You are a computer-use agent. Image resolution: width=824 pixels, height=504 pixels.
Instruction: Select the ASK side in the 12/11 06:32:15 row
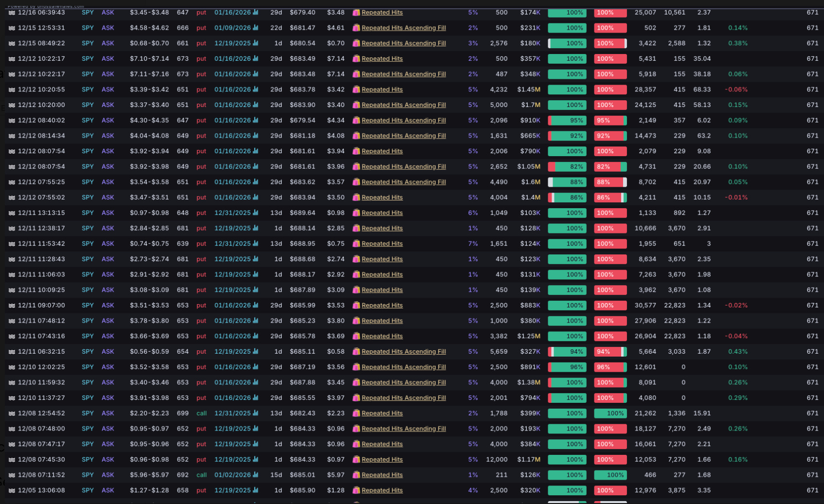[x=107, y=351]
